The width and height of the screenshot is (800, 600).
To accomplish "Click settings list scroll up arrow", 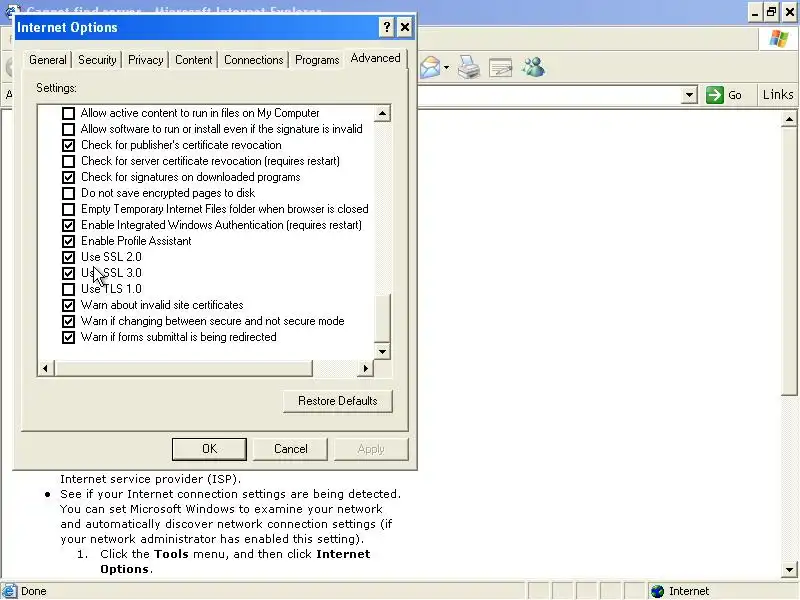I will point(382,113).
